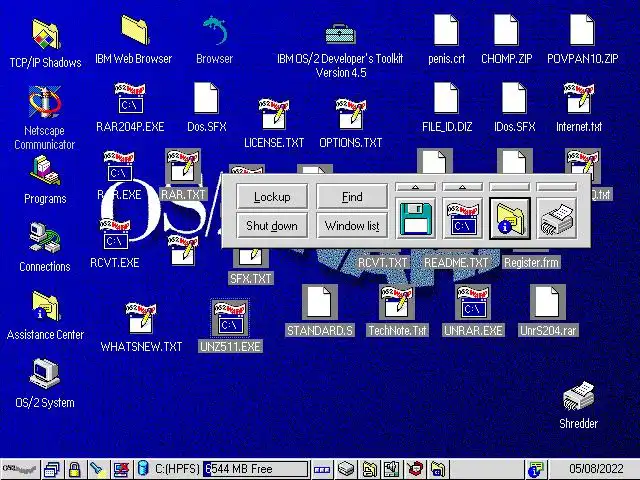This screenshot has height=480, width=640.
Task: Select the desktop Assistance Center folder
Action: point(46,306)
